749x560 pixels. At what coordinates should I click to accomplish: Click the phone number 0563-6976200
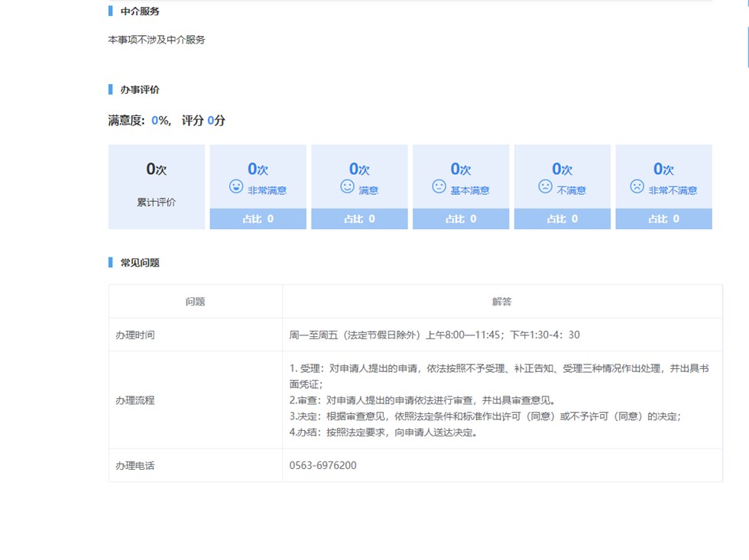pyautogui.click(x=323, y=465)
